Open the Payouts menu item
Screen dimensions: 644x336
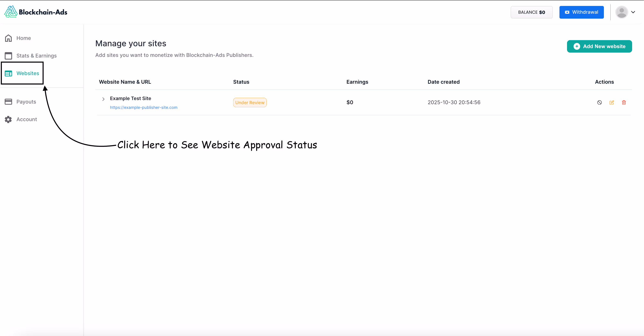(26, 101)
